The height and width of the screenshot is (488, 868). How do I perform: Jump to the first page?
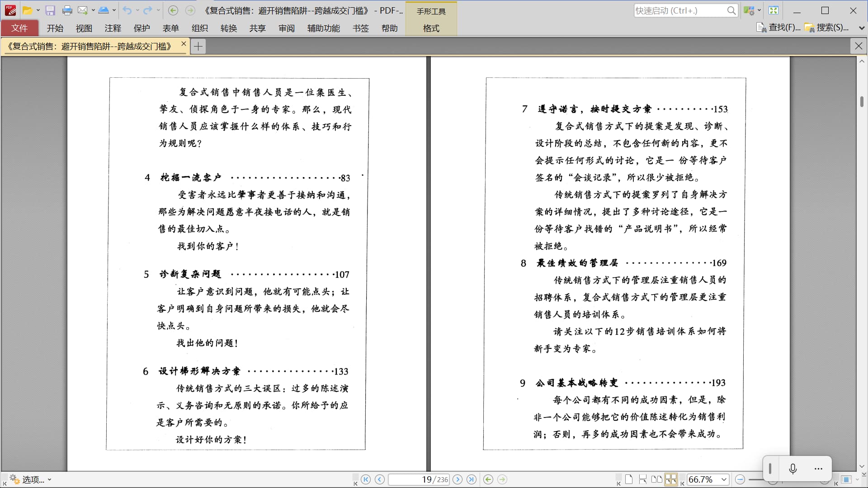(x=366, y=479)
